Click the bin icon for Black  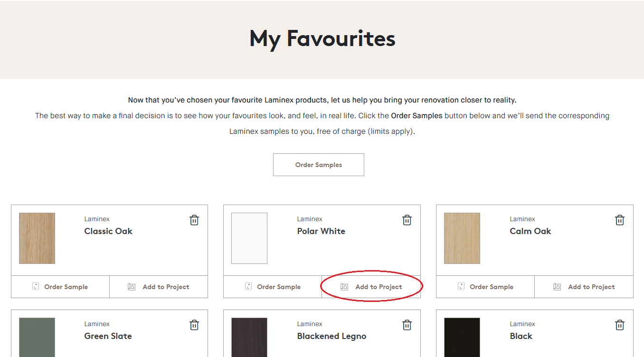coord(619,325)
